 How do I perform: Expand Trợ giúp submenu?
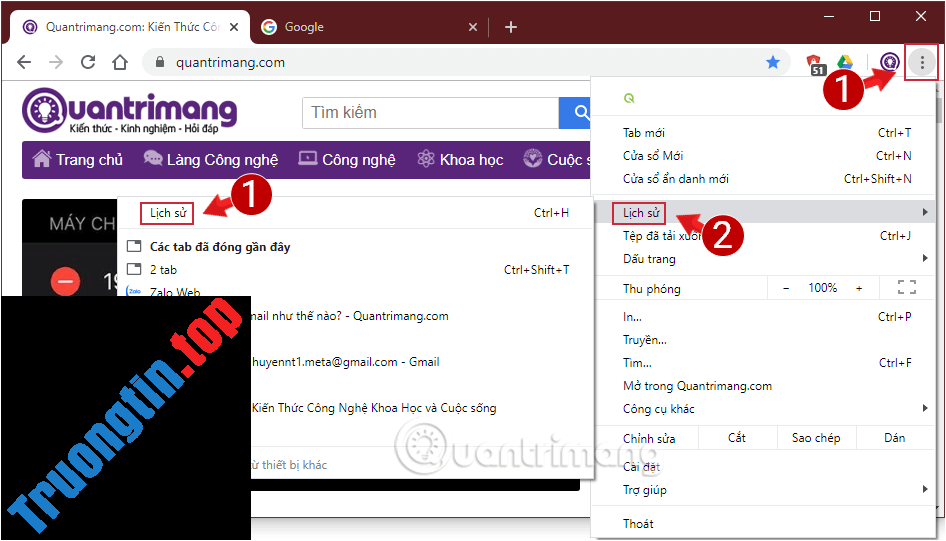coord(764,490)
